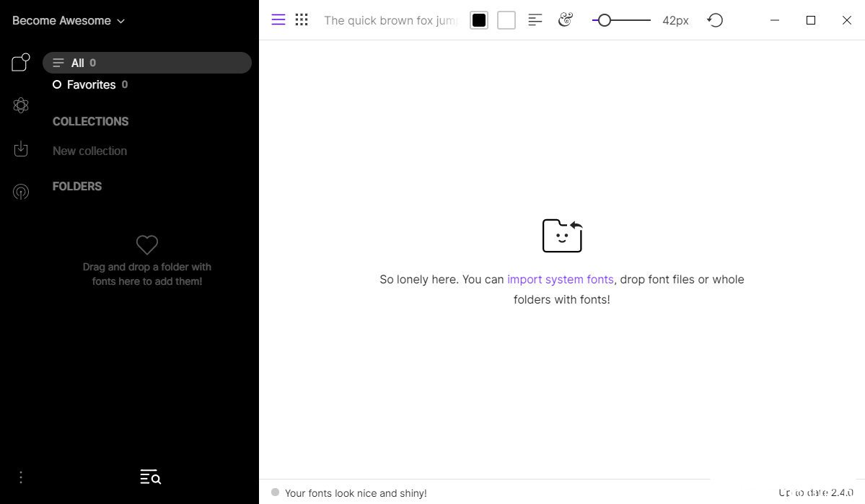The height and width of the screenshot is (504, 865).
Task: Open the text alignment options
Action: (535, 20)
